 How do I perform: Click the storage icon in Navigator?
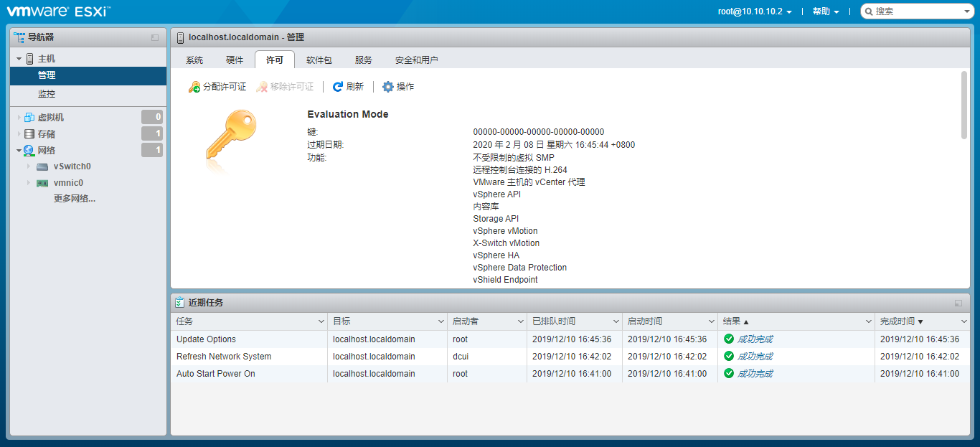tap(29, 134)
